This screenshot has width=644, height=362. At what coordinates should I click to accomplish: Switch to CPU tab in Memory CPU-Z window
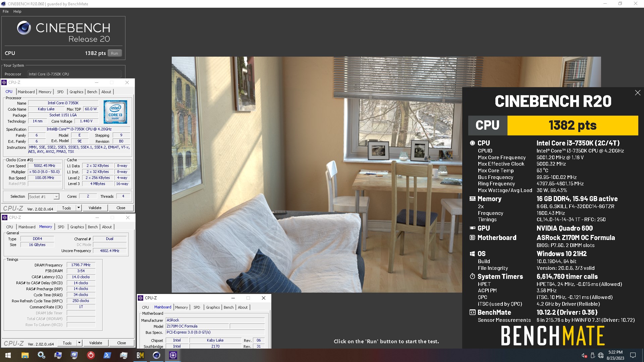pyautogui.click(x=10, y=227)
